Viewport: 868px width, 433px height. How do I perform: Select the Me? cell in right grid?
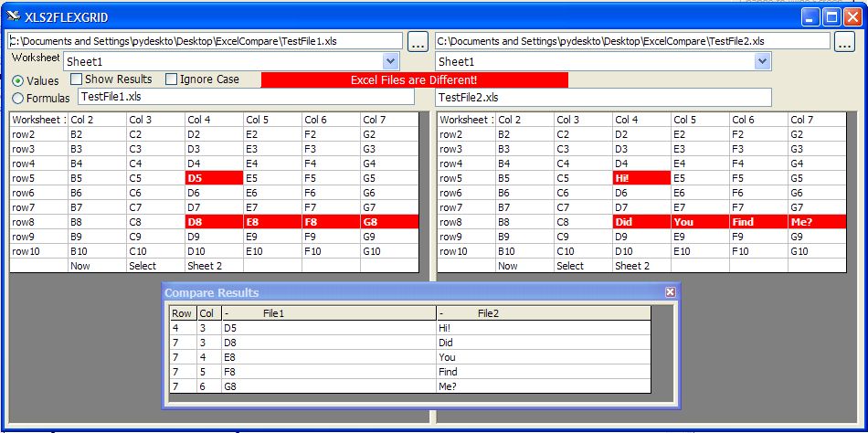click(x=818, y=222)
